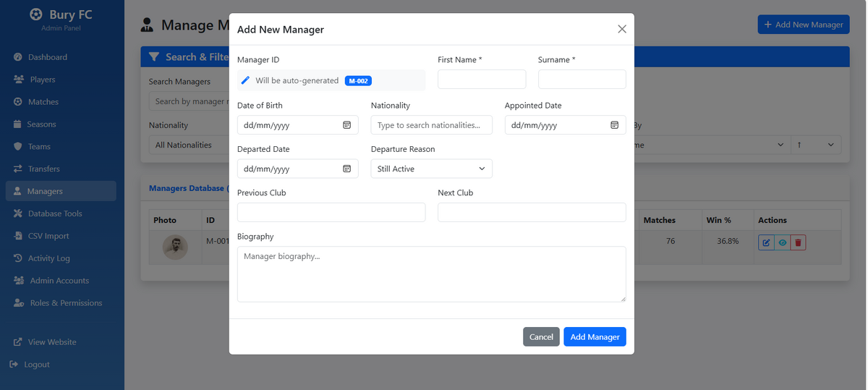Click the Add New Manager header button
Viewport: 868px width, 390px height.
pos(804,24)
